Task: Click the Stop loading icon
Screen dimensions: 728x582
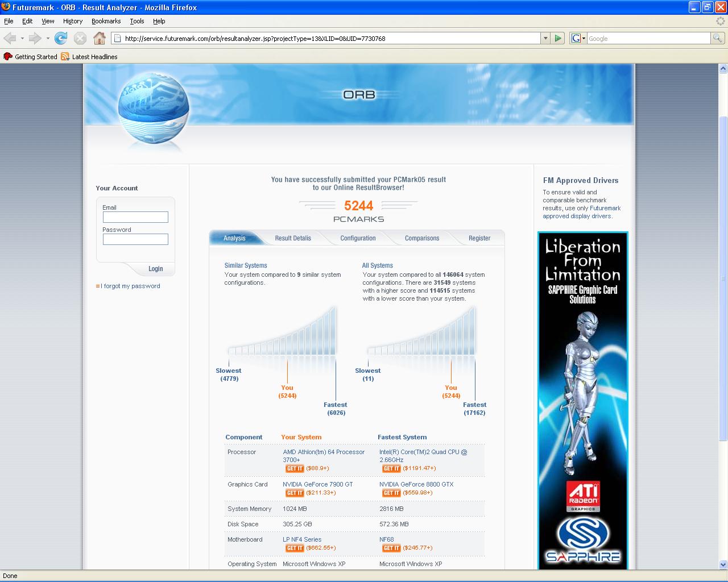Action: coord(80,38)
